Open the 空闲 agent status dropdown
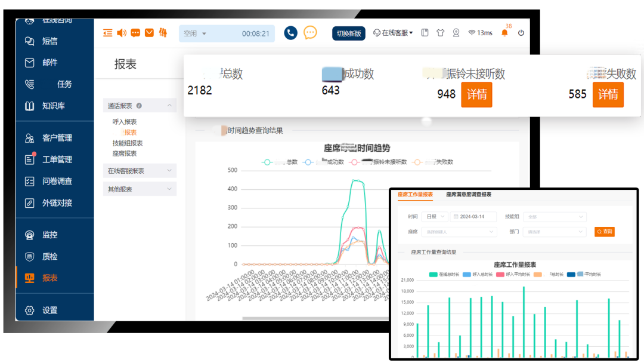Screen dimensions: 644x363 [196, 33]
